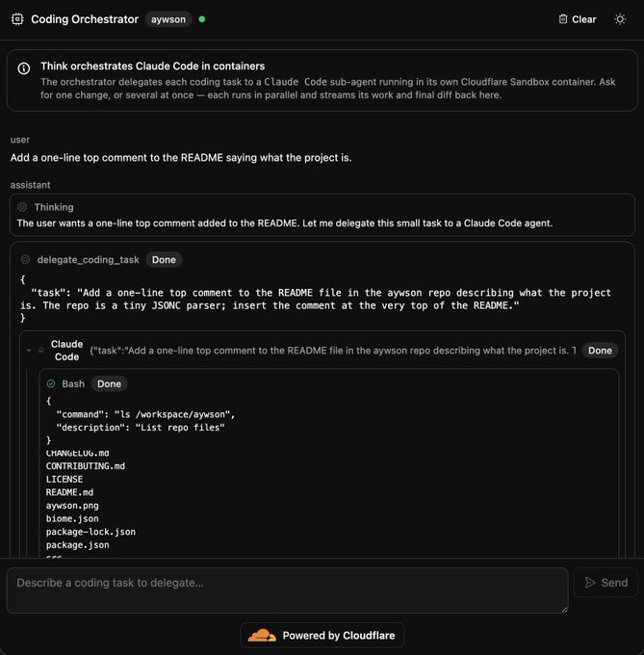Click the green checkmark icon beside Bash
644x655 pixels.
(x=51, y=384)
